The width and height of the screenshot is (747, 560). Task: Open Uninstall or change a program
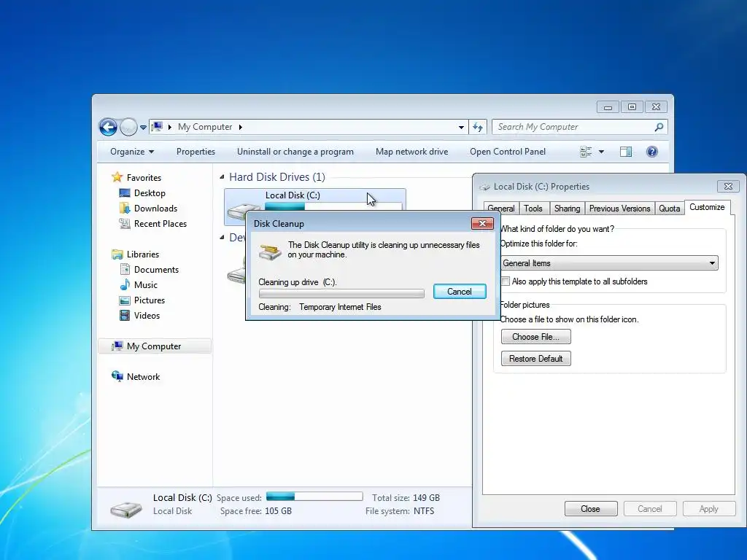tap(295, 152)
